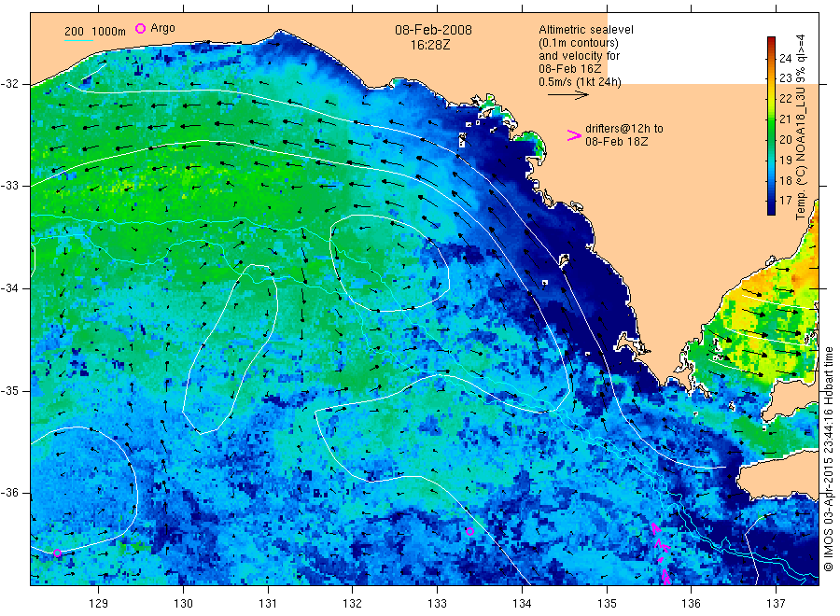Click the 24 degree colorbar tick label
This screenshot has height=616, width=840.
tap(785, 59)
